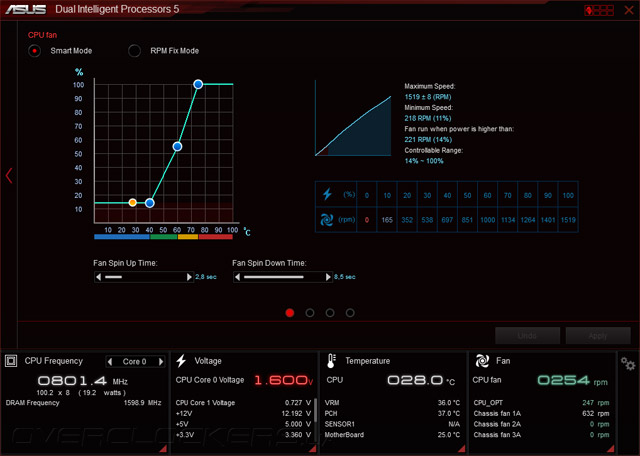This screenshot has height=456, width=640.
Task: Click Maximum Speed value 1519 ± 8 (RPM)
Action: coord(428,97)
